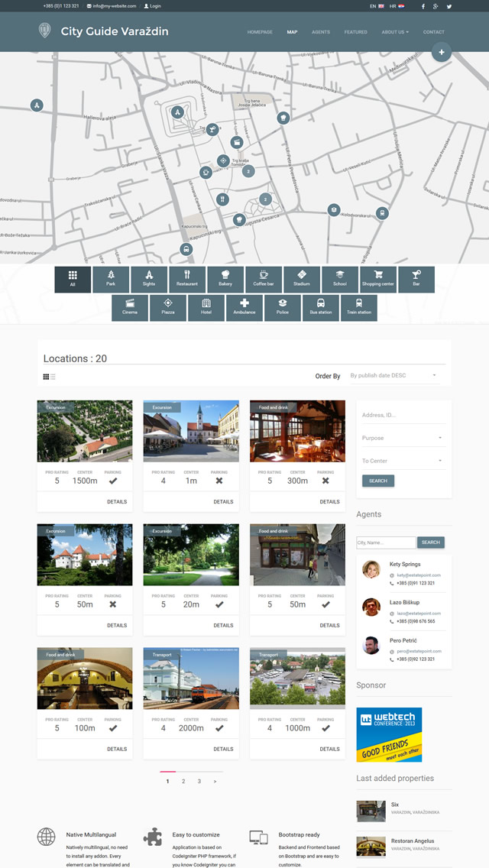Choose the Coffee bar category
The image size is (489, 868).
click(x=264, y=280)
